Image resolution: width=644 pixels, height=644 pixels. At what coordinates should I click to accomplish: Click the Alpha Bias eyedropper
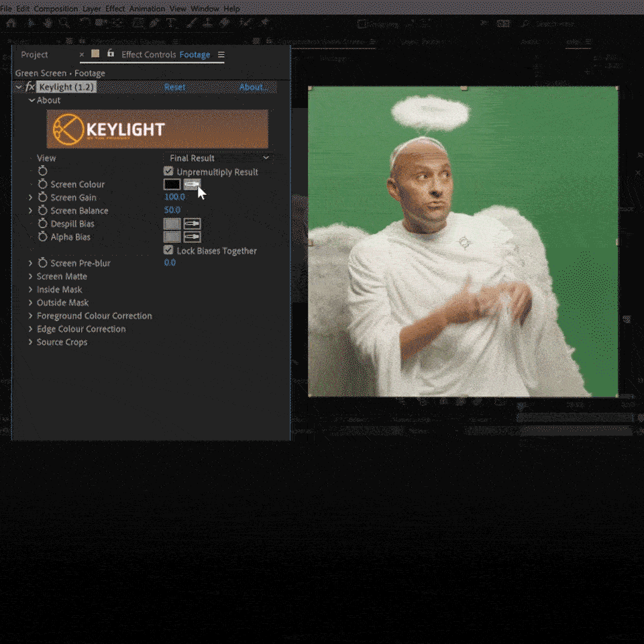tap(193, 237)
